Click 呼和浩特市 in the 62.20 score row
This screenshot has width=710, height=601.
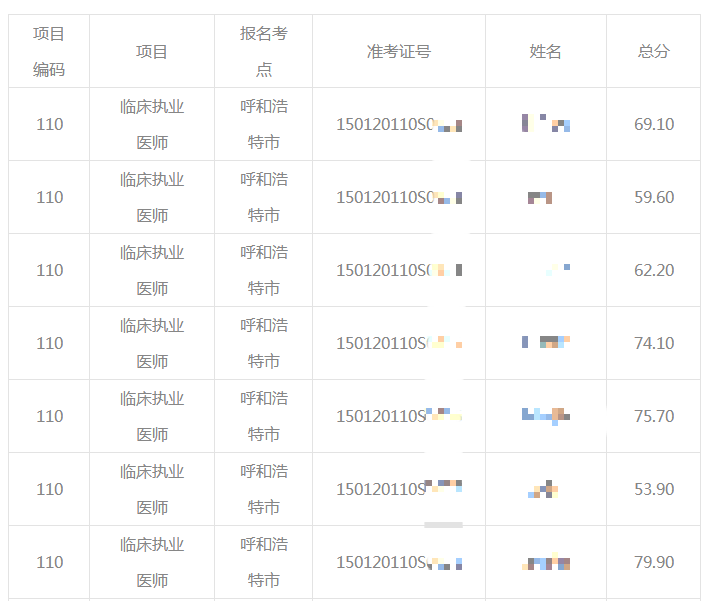click(x=263, y=271)
